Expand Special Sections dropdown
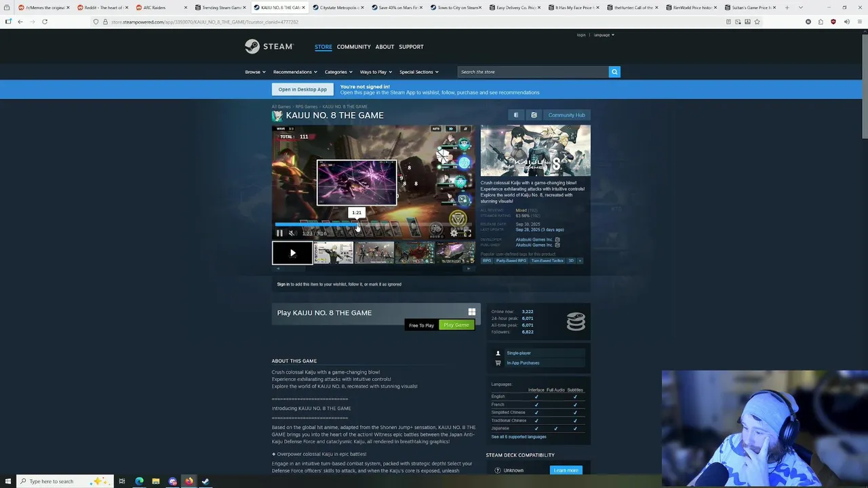Screen dimensions: 868x488 pos(419,72)
